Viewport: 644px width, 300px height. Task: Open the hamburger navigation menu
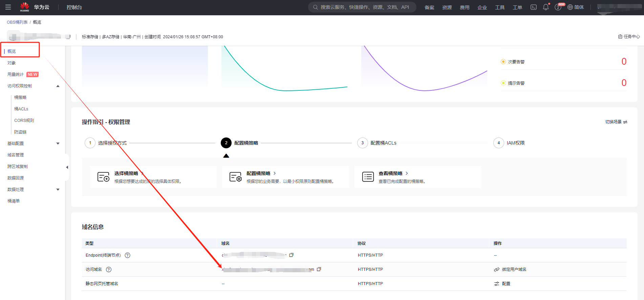point(8,7)
